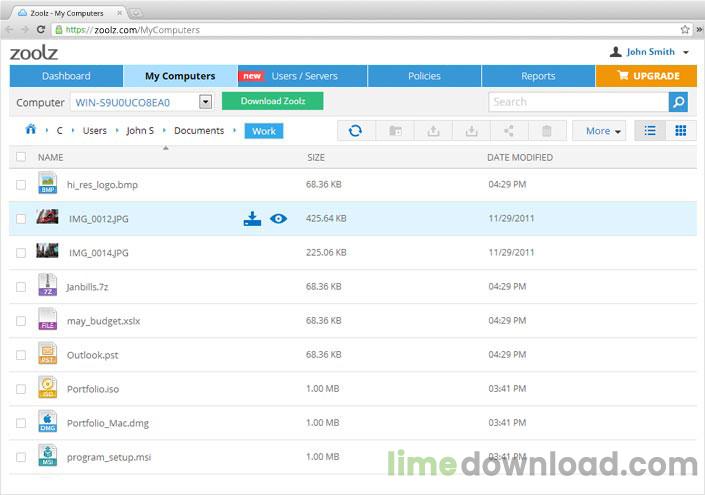The height and width of the screenshot is (495, 705).
Task: Click the browser back arrow
Action: pyautogui.click(x=9, y=30)
